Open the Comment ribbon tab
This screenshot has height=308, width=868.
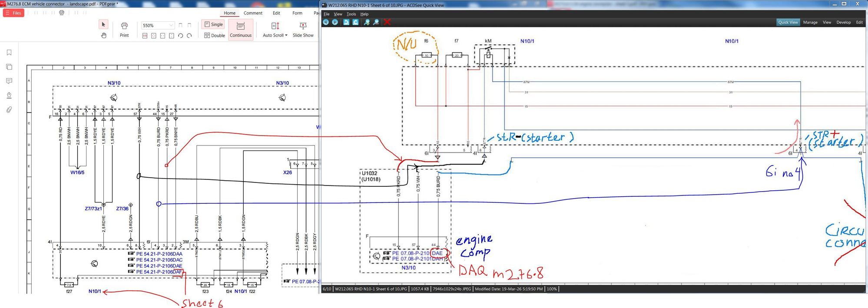coord(253,13)
